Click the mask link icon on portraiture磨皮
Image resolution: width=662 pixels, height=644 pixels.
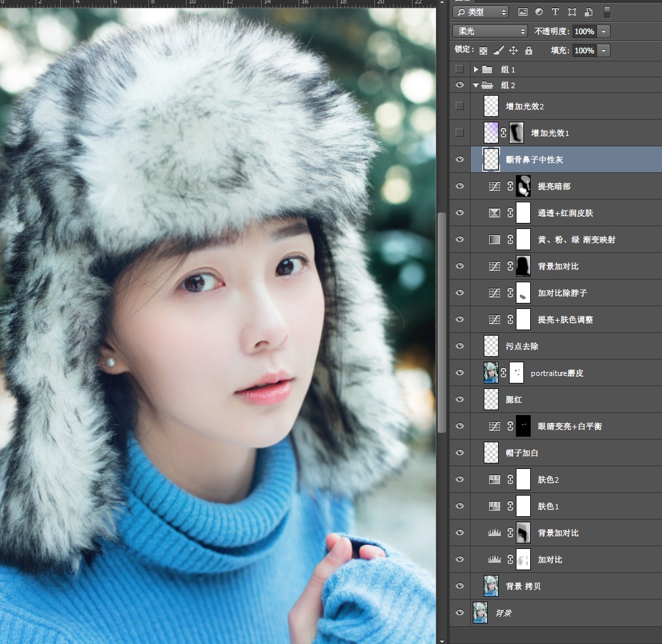[x=504, y=373]
